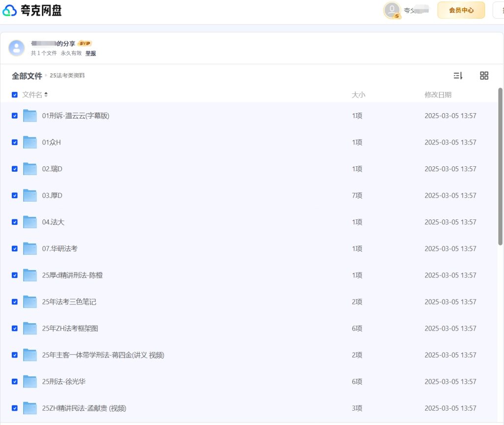This screenshot has width=504, height=425.
Task: Click the 永久有效 validity text
Action: pos(71,53)
